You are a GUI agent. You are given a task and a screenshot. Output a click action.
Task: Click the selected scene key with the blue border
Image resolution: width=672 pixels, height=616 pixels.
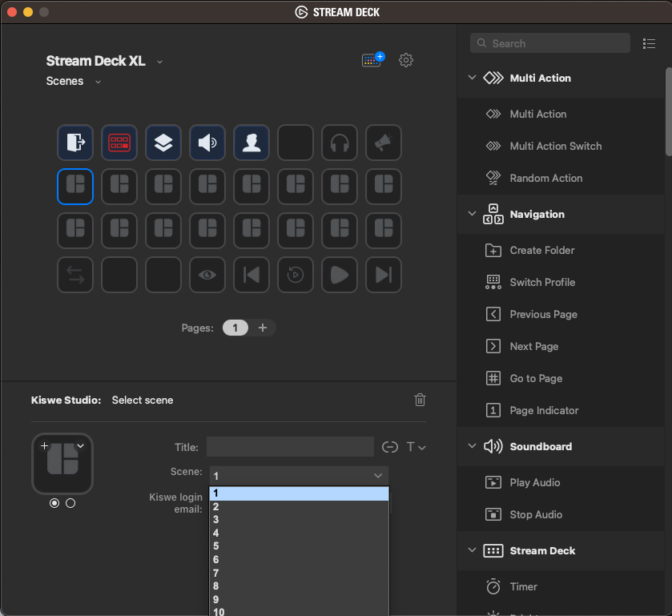tap(75, 187)
